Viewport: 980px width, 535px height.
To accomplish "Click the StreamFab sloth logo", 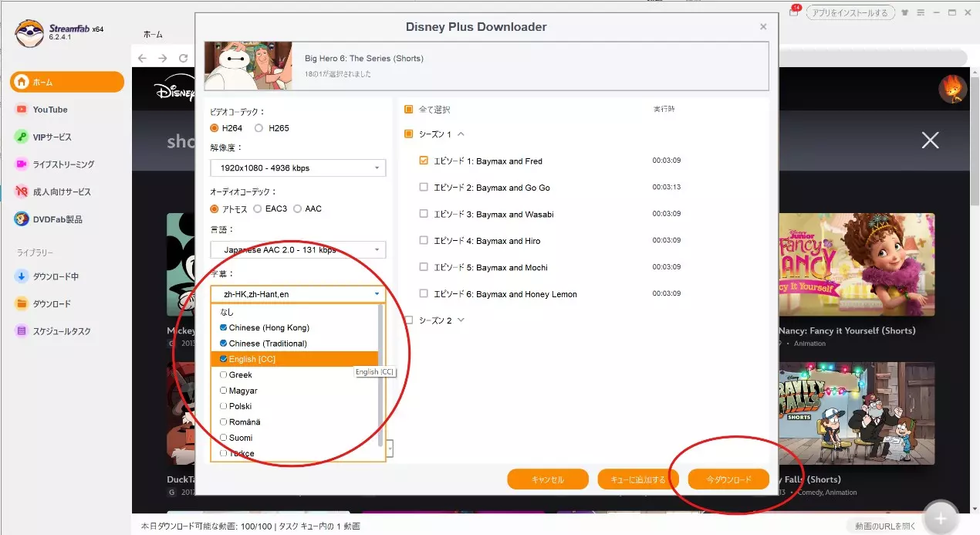I will (x=29, y=33).
